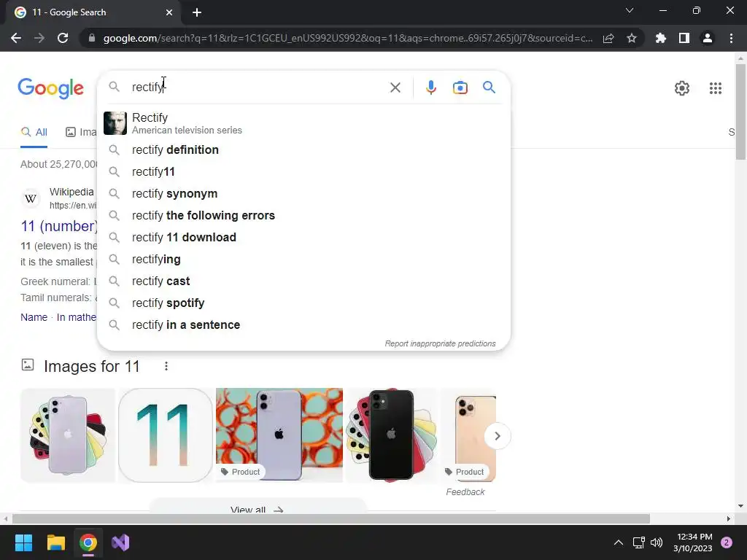Go to Google homepage via logo

tap(51, 88)
